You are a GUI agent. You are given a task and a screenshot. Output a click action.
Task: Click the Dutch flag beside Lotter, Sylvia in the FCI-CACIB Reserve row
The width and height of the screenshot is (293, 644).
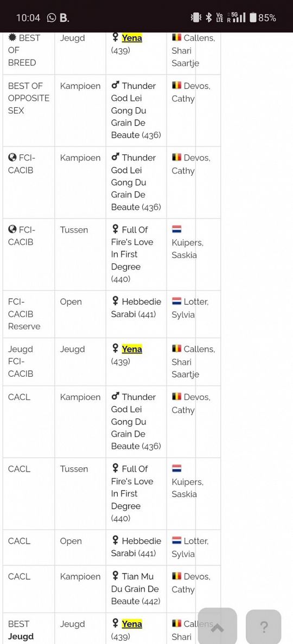tap(177, 301)
